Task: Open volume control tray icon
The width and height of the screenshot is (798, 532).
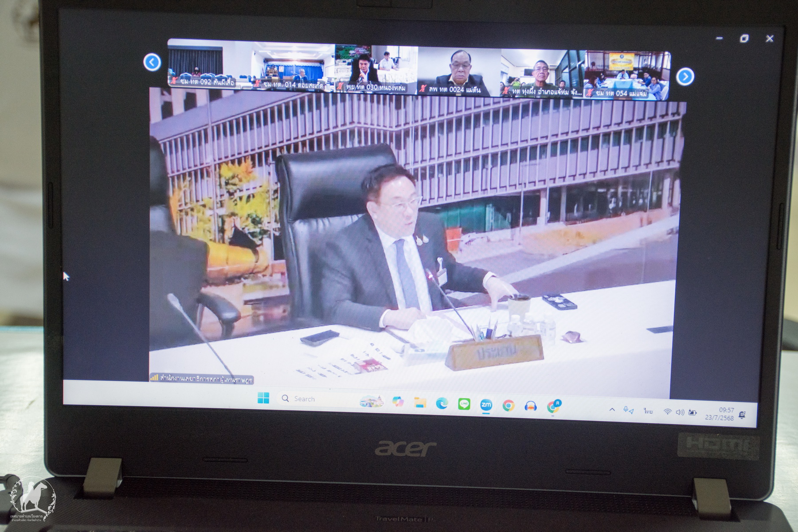Action: pyautogui.click(x=680, y=412)
